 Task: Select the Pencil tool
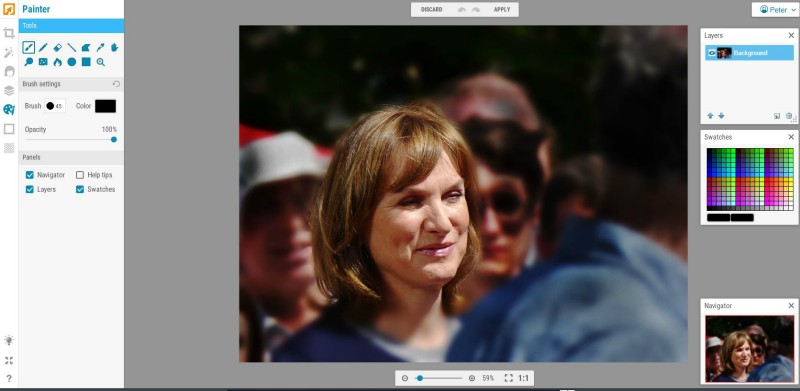[x=43, y=47]
